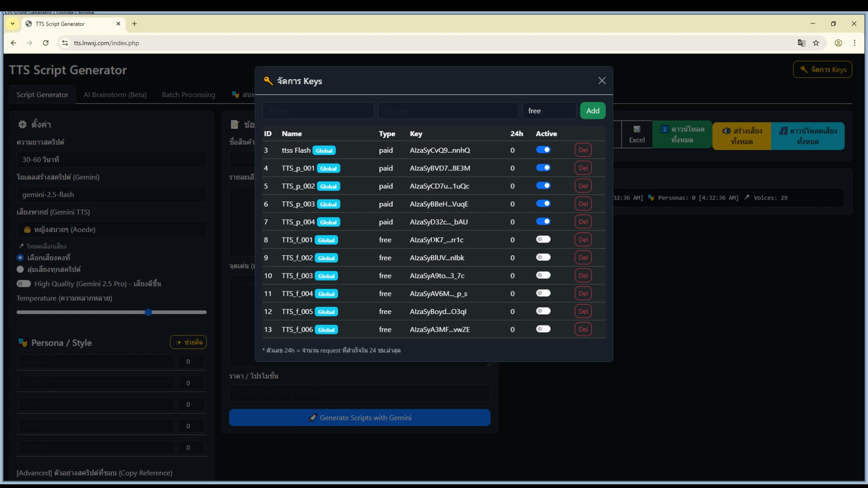
Task: Switch to Batch Processing tab
Action: 189,95
